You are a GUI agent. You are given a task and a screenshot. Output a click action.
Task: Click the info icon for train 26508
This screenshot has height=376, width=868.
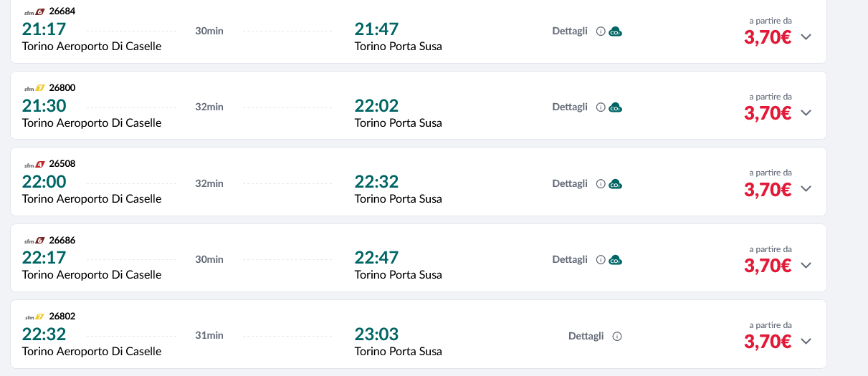tap(601, 184)
